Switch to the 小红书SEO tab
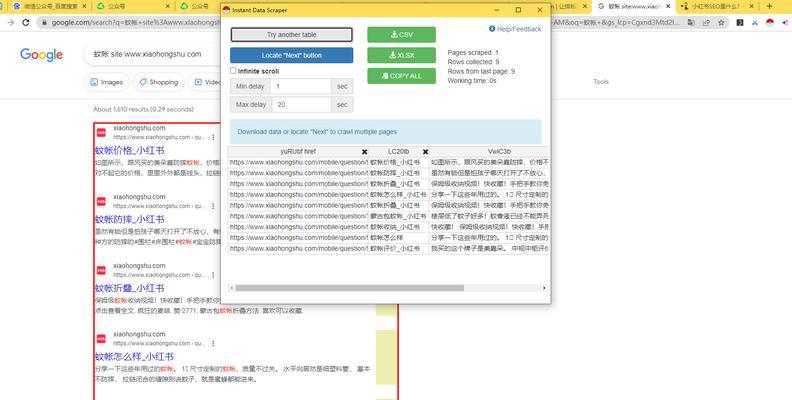The image size is (792, 400). tap(718, 6)
